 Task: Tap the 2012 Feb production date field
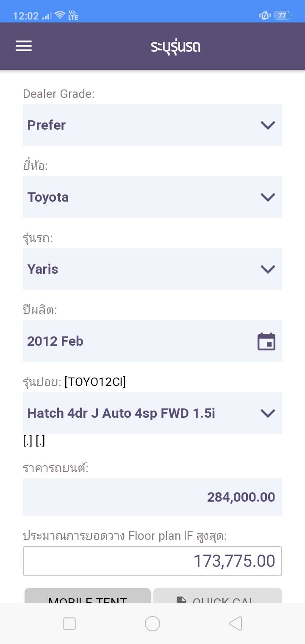(x=140, y=341)
